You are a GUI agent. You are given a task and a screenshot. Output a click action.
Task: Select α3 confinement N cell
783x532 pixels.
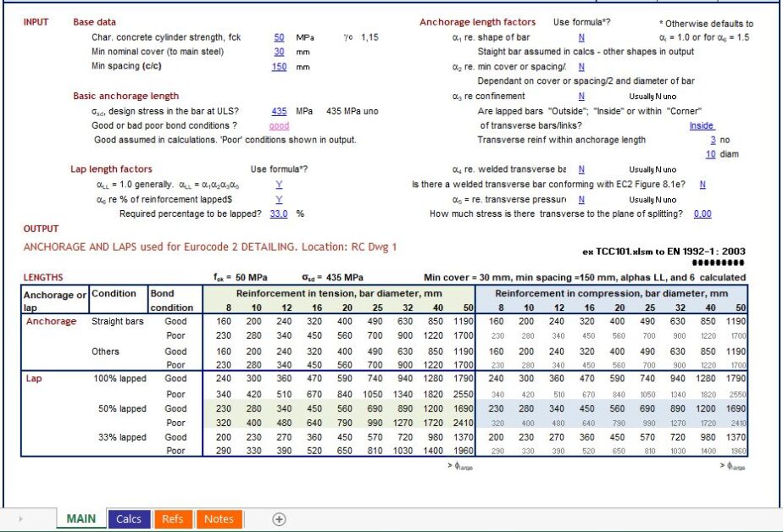581,97
